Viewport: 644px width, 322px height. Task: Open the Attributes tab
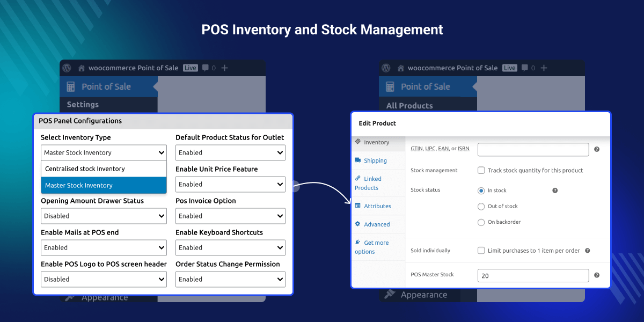point(378,206)
